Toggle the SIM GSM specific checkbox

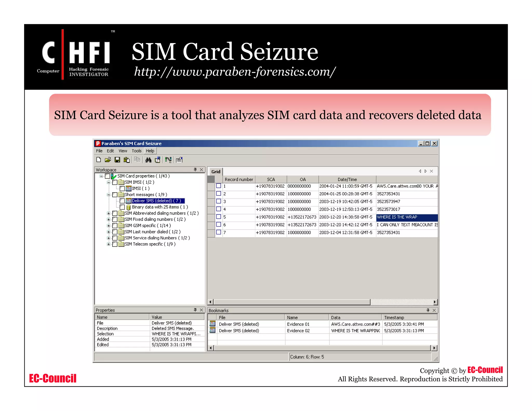click(115, 226)
